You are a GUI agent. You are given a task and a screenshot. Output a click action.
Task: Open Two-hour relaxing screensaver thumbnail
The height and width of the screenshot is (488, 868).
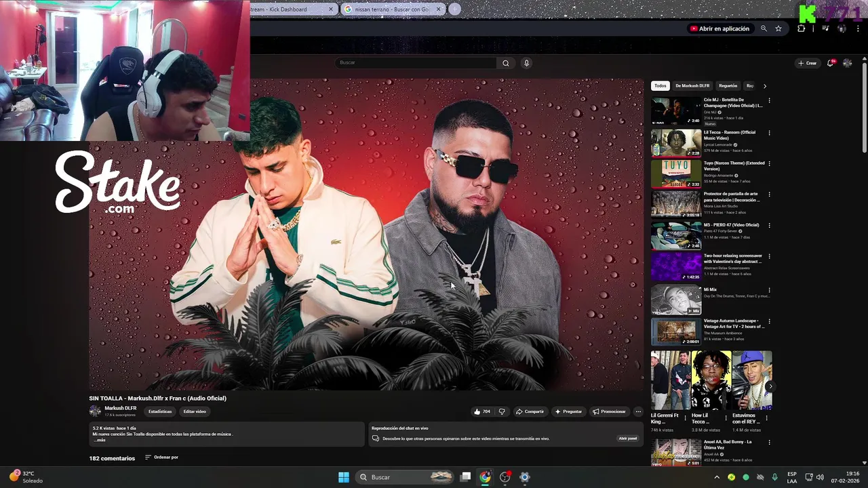(676, 266)
